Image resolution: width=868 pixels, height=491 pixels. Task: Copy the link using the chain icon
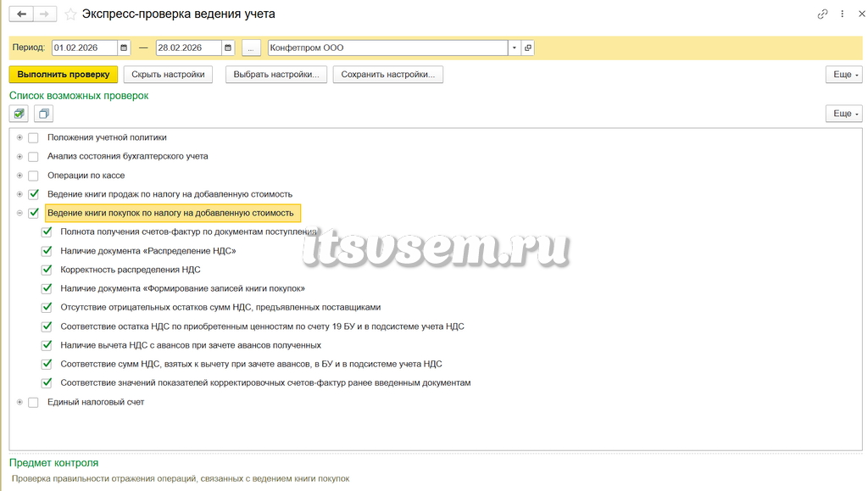click(822, 14)
